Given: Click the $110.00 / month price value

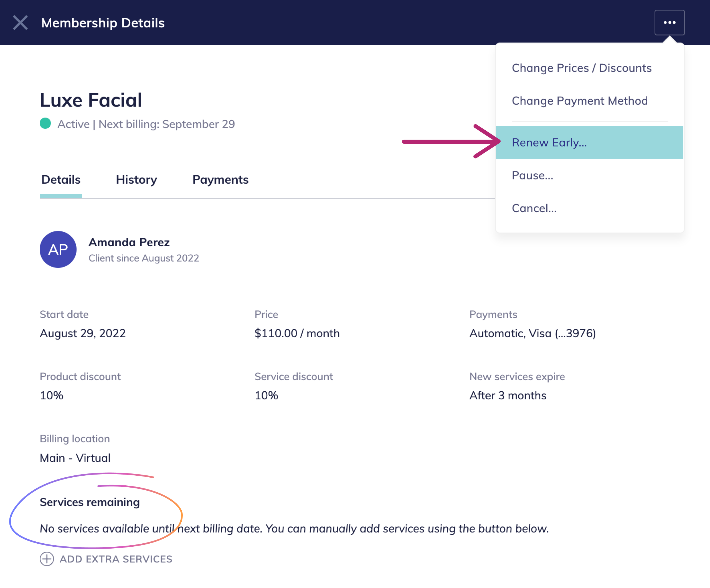Looking at the screenshot, I should (x=296, y=333).
